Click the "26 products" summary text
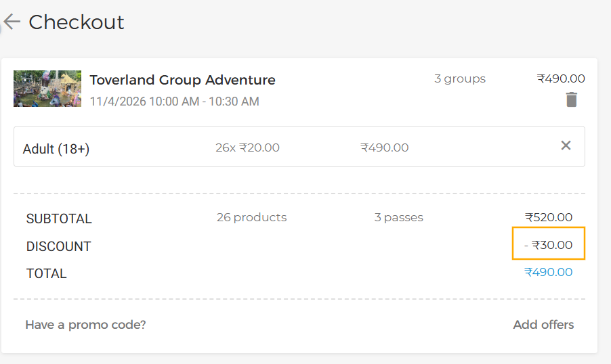 click(x=251, y=217)
